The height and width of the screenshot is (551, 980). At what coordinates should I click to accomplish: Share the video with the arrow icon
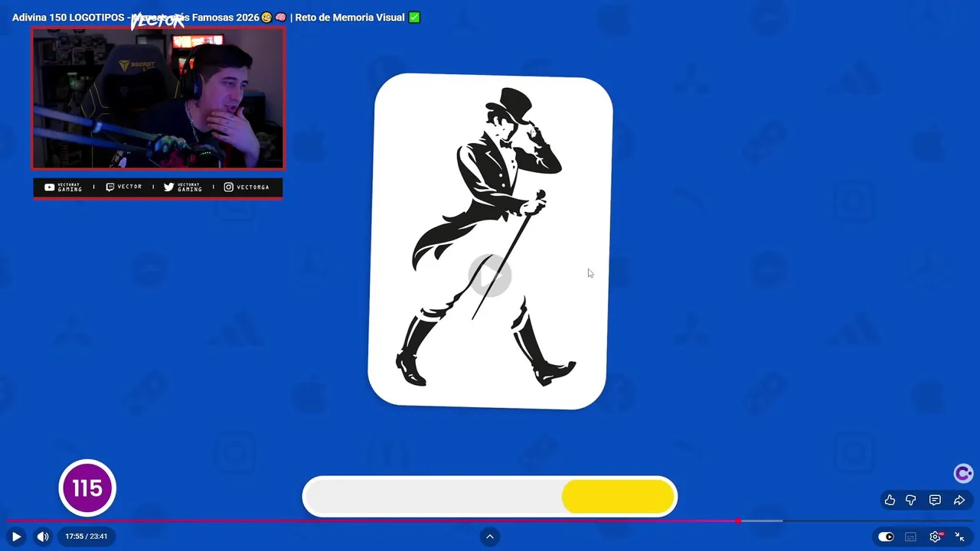click(x=959, y=500)
